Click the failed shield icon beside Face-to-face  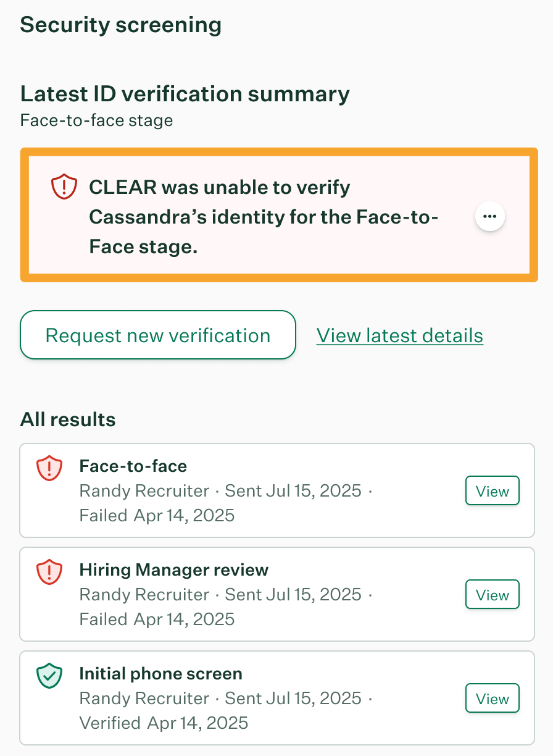pyautogui.click(x=48, y=469)
